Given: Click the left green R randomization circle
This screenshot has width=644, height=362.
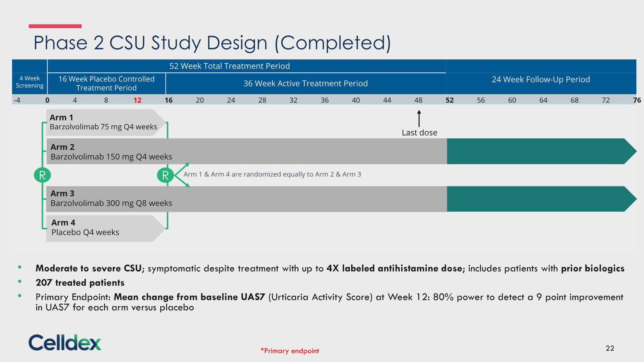Looking at the screenshot, I should coord(42,175).
